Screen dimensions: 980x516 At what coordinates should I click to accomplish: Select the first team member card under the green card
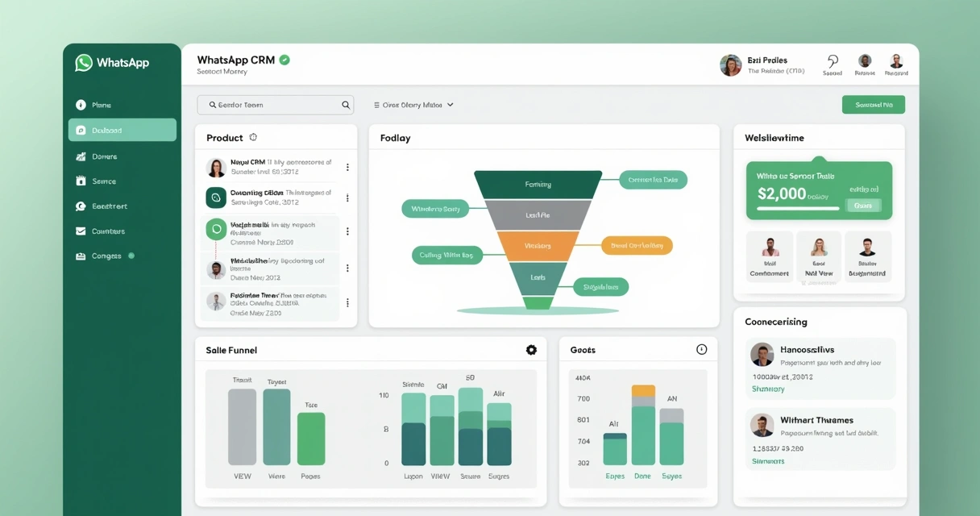769,256
